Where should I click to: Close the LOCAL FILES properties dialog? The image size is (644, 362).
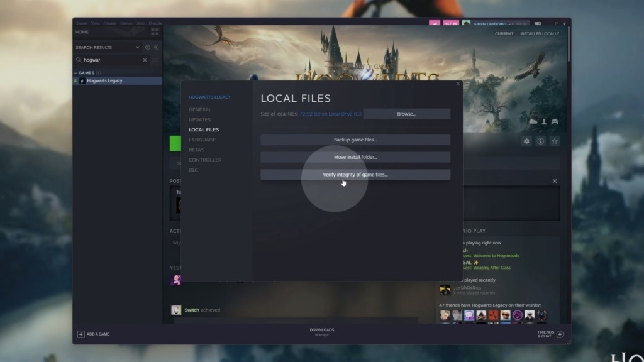click(x=458, y=84)
